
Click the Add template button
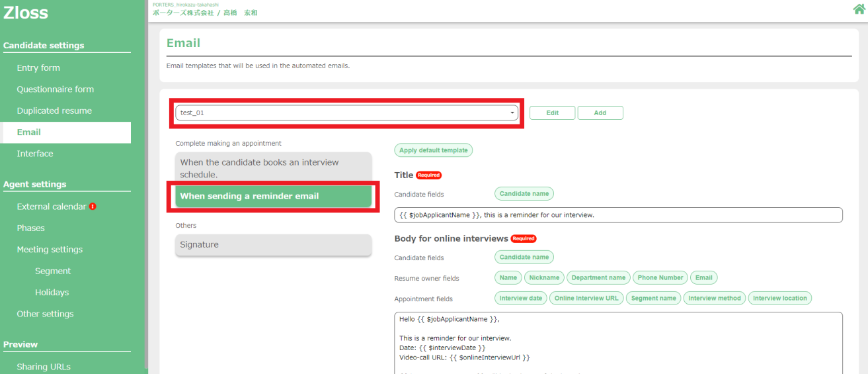point(600,113)
